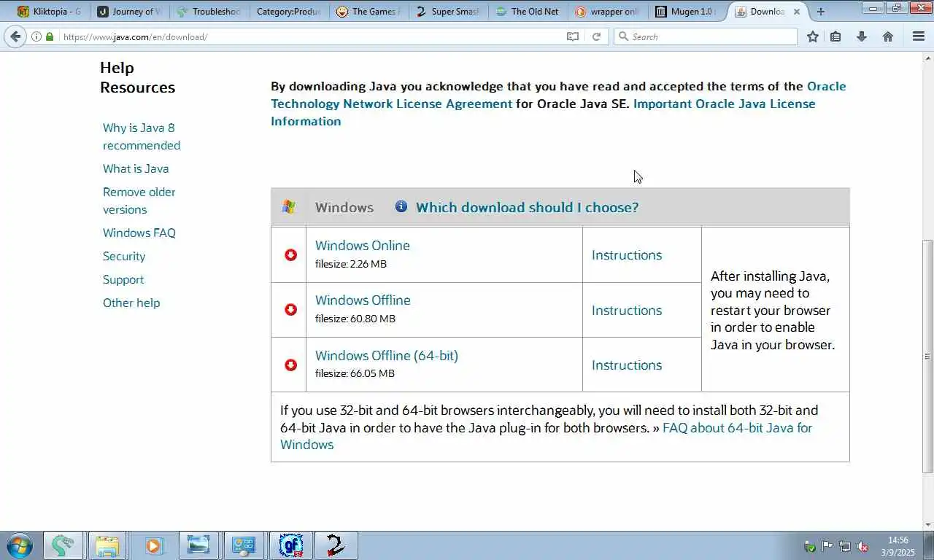Switch to The Old Net tab
934x560 pixels.
(x=528, y=12)
